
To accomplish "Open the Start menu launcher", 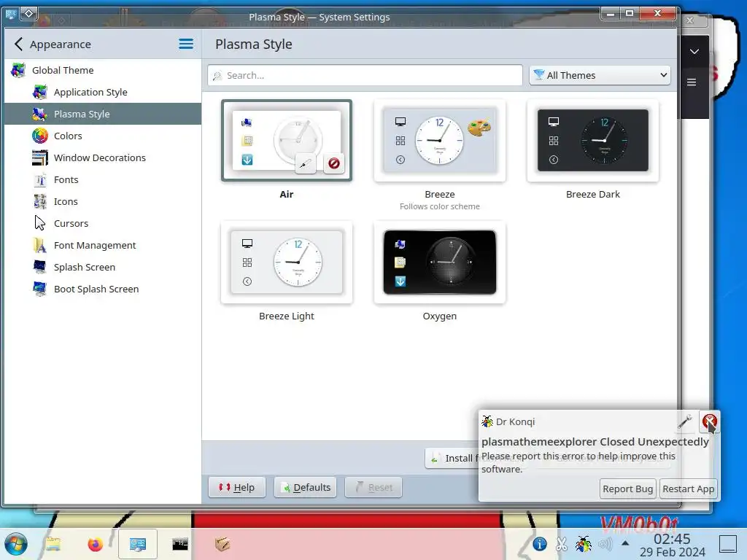I will tap(16, 544).
